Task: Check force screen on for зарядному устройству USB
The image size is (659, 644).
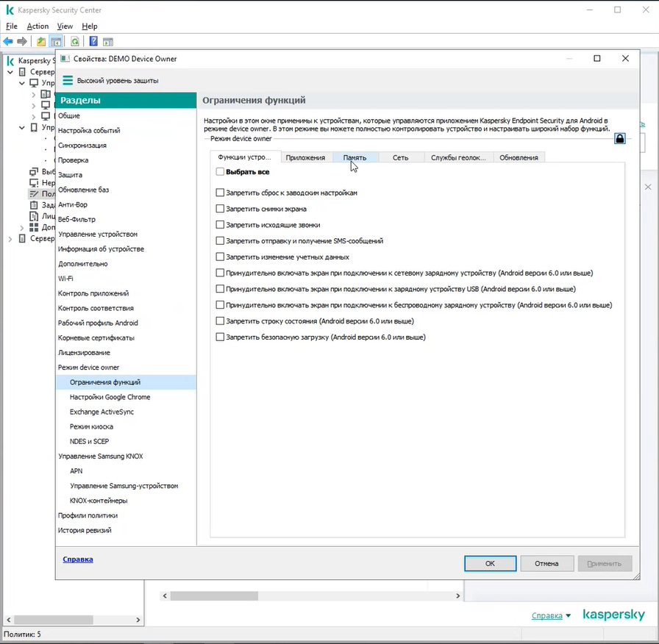Action: [x=220, y=289]
